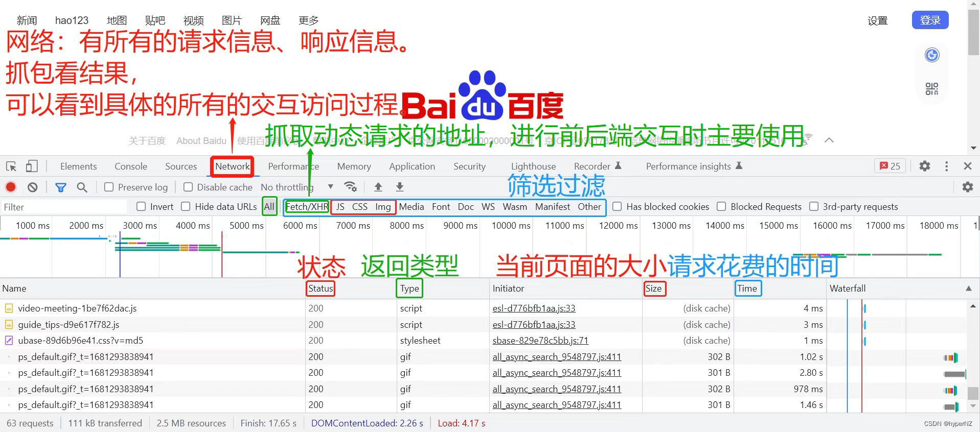Select the Network tab
This screenshot has width=980, height=432.
233,166
